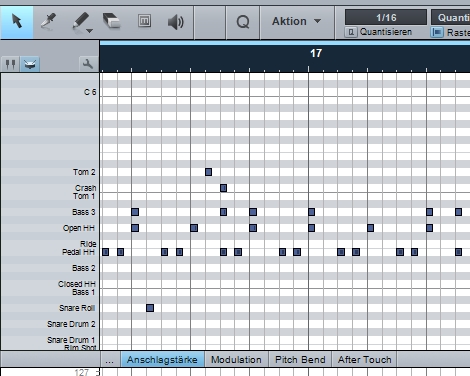Select the Bass 3 drum row label

click(x=84, y=212)
